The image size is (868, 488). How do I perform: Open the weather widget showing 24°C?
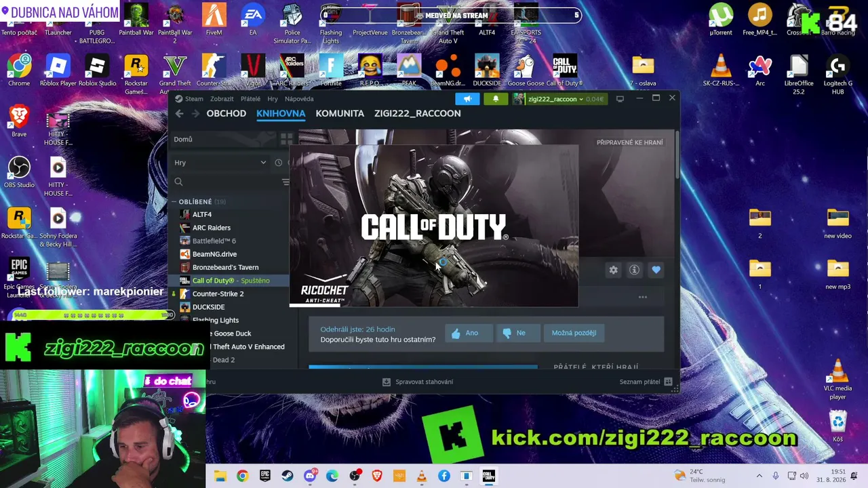pos(699,476)
